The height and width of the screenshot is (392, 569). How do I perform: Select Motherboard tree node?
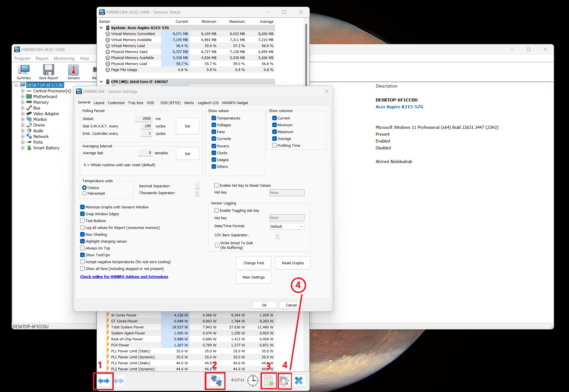click(x=45, y=97)
